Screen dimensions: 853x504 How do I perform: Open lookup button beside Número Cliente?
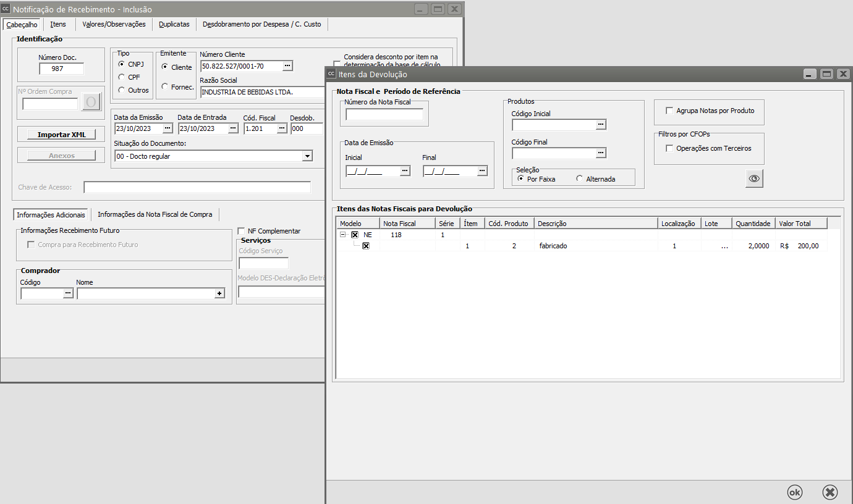[287, 66]
